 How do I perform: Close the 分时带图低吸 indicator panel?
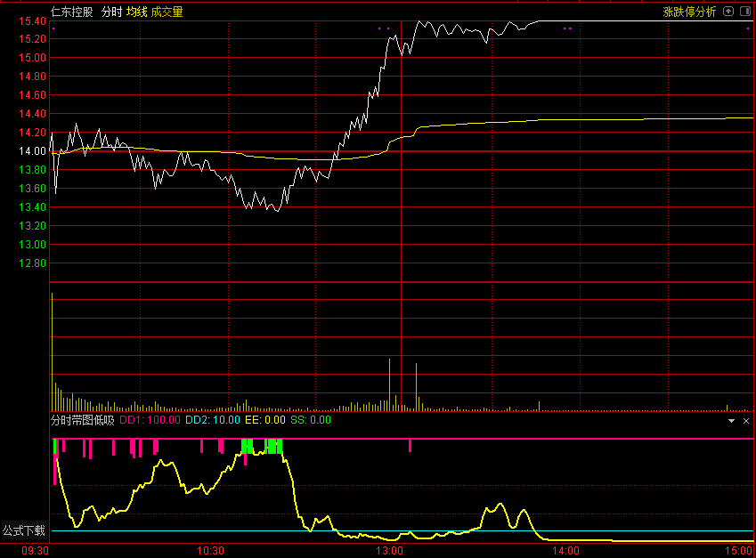coord(746,421)
